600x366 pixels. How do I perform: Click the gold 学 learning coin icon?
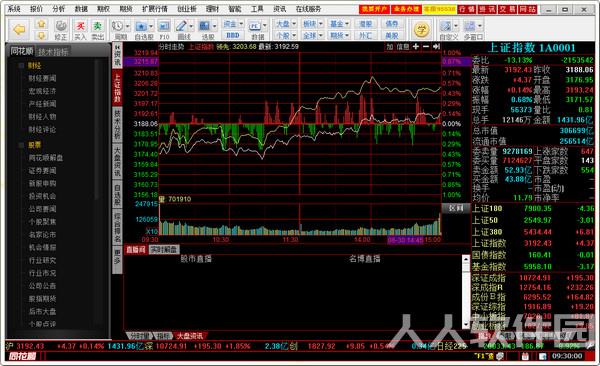[x=421, y=29]
